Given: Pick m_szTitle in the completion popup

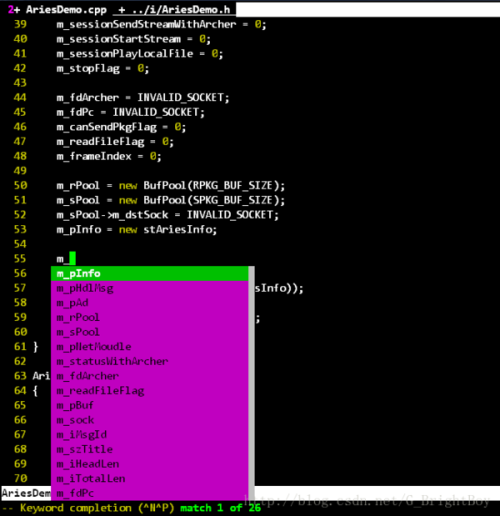Looking at the screenshot, I should [149, 450].
